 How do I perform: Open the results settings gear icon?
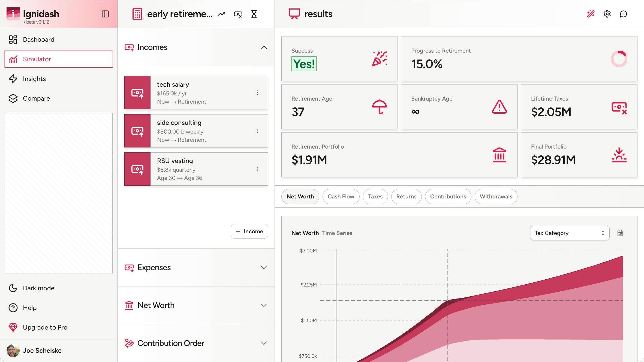coord(607,14)
